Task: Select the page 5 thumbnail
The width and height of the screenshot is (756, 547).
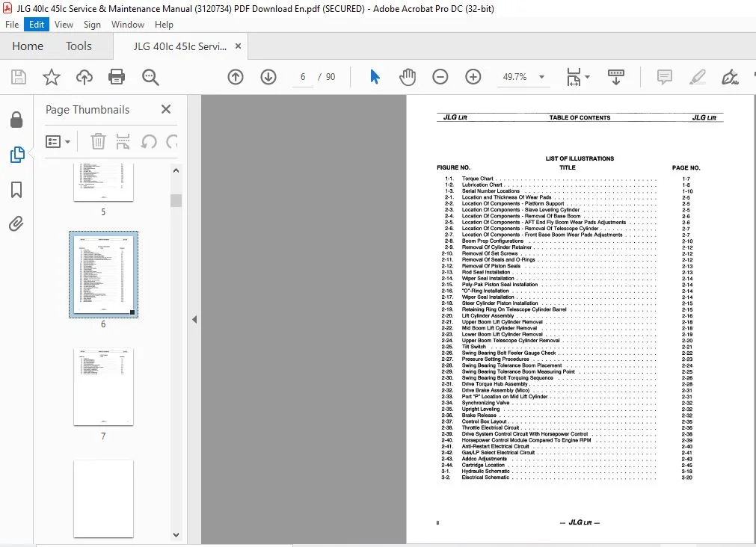Action: [103, 182]
